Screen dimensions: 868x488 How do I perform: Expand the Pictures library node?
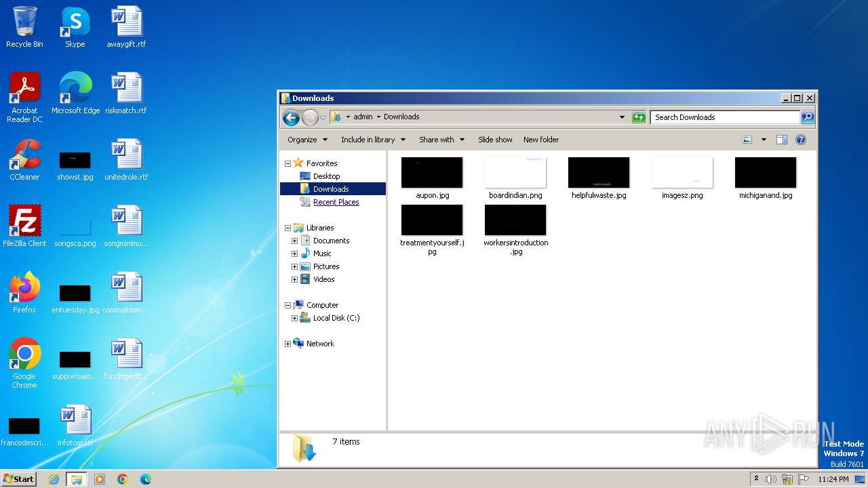point(295,266)
